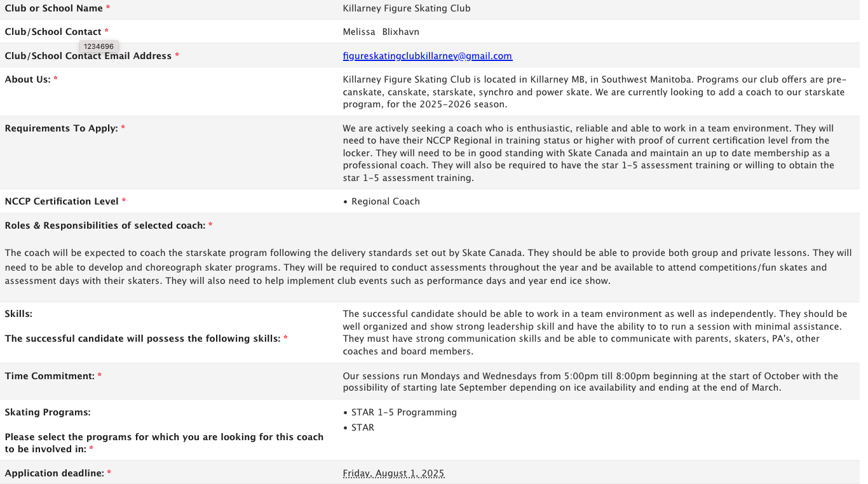Click the 'Killarney Figure Skating Club' name value
The height and width of the screenshot is (484, 868).
pyautogui.click(x=406, y=8)
